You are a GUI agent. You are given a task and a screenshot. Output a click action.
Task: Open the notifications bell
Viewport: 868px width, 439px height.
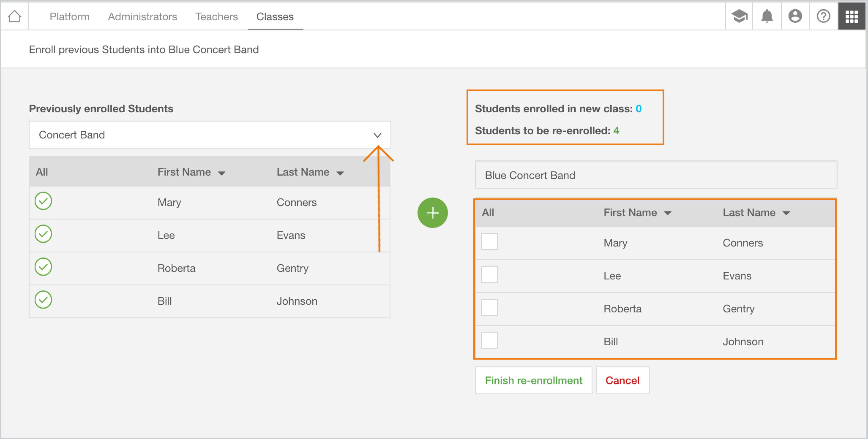tap(767, 16)
